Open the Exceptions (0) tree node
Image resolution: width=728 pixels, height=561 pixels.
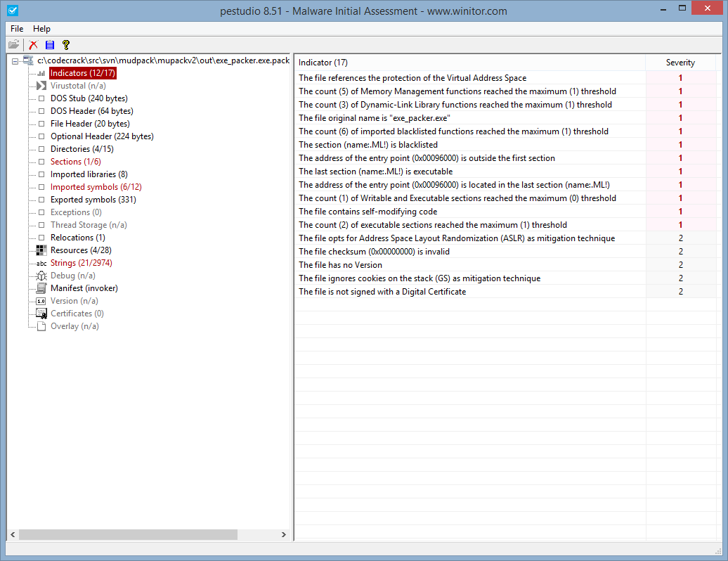[76, 212]
